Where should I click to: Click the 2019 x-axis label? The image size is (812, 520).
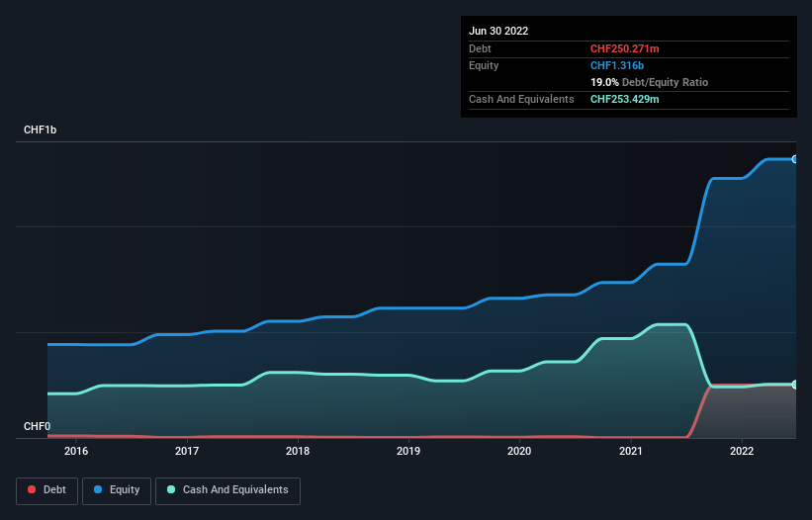[408, 451]
